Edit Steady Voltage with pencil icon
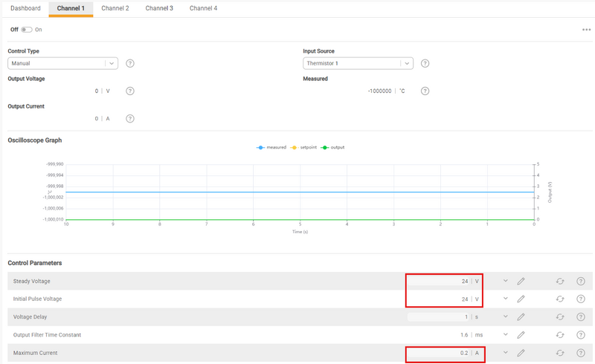 521,281
